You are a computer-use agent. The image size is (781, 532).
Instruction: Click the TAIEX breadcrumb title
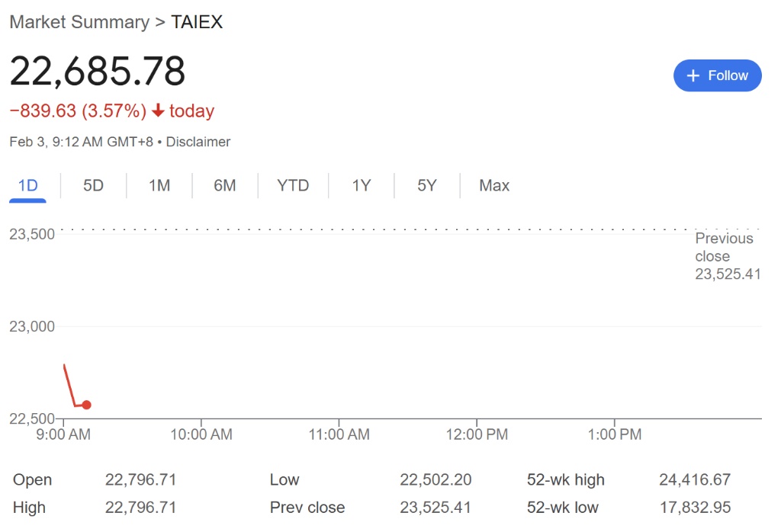click(197, 22)
